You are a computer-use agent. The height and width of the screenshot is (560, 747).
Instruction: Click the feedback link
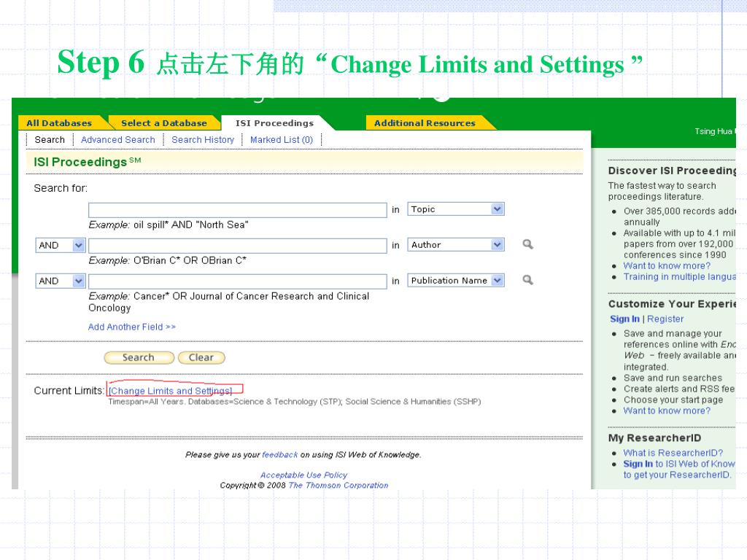(279, 455)
